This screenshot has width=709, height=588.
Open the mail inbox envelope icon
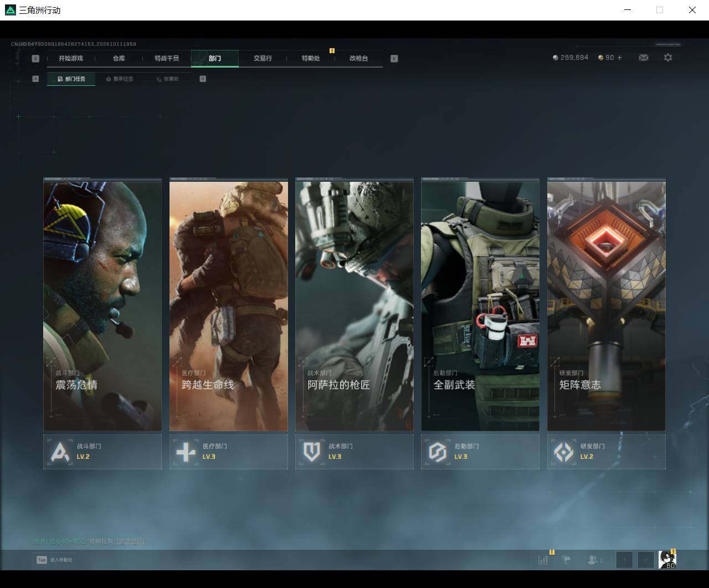pos(643,58)
